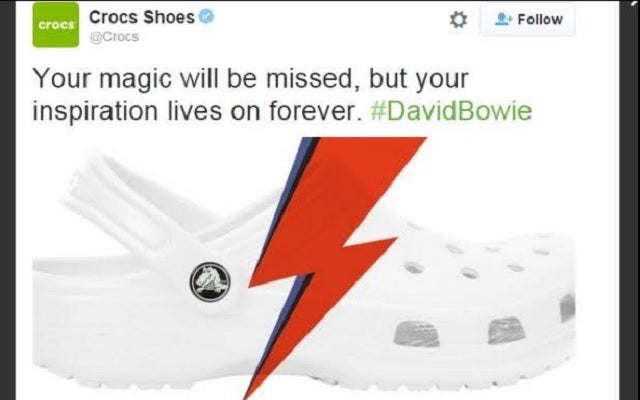Click the person-plus icon inside Follow
The width and height of the screenshot is (640, 400).
[x=503, y=19]
